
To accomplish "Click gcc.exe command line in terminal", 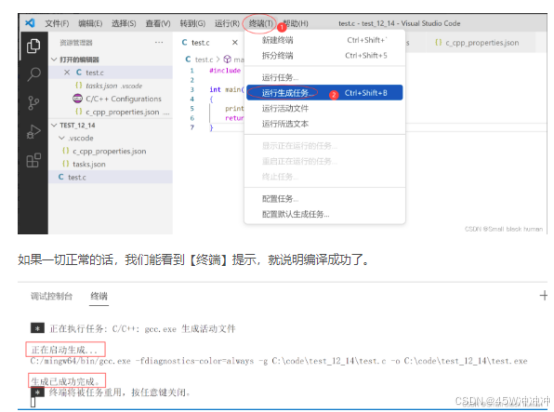I will (279, 361).
